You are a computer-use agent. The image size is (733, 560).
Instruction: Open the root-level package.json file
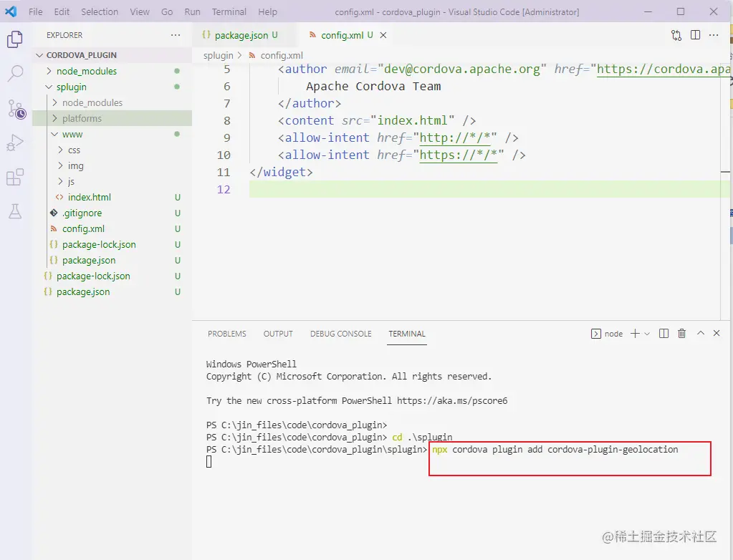(x=112, y=292)
